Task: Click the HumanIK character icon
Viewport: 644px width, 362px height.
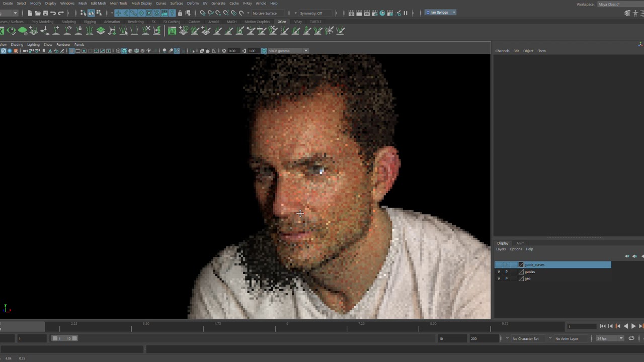Action: (634, 13)
